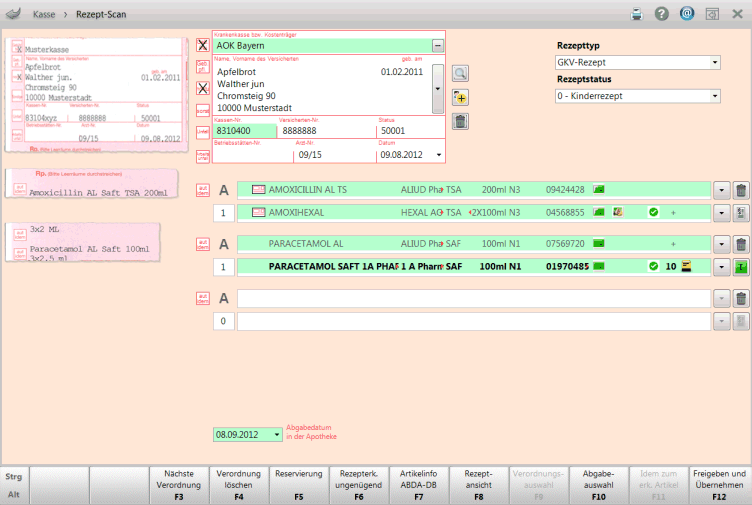
Task: Click the Arzt-Nr. field 09/15
Action: pos(334,155)
